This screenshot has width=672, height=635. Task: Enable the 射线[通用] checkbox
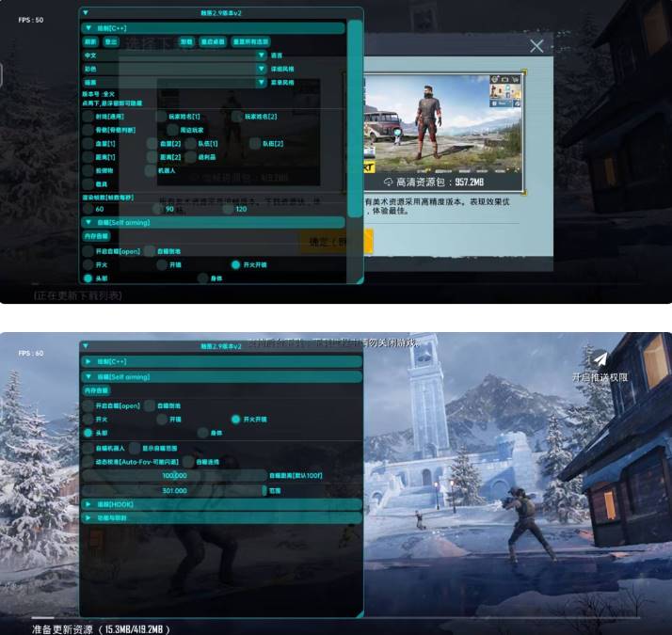click(x=88, y=117)
